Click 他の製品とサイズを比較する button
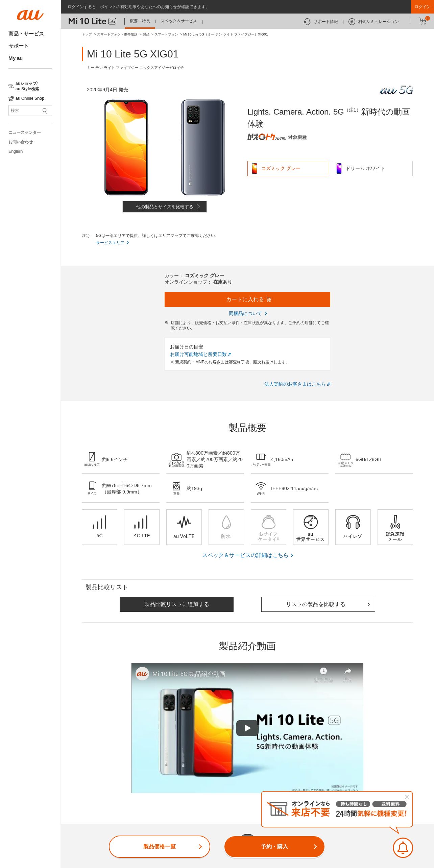The height and width of the screenshot is (868, 434). [x=165, y=207]
